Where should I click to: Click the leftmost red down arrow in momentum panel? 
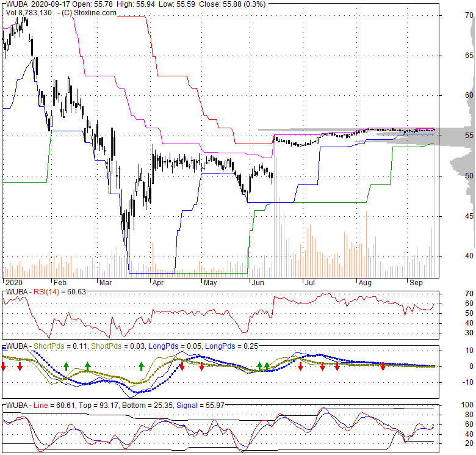click(x=3, y=366)
